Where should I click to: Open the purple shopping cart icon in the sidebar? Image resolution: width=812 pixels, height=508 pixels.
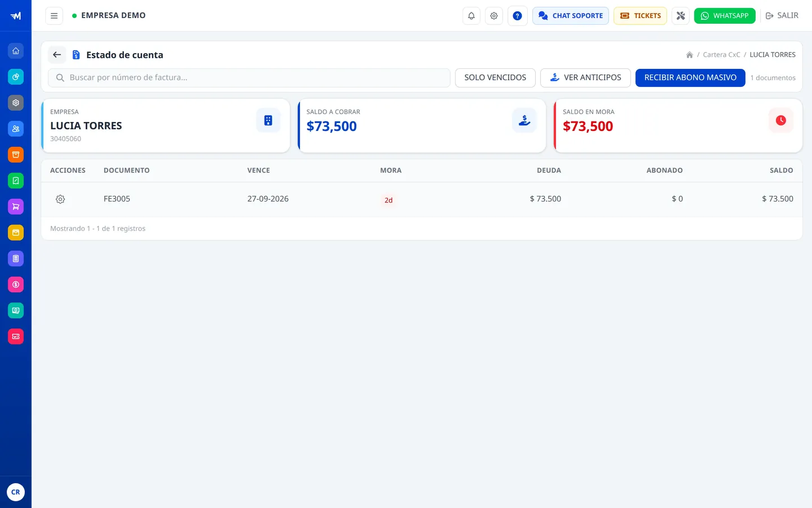[x=16, y=207]
